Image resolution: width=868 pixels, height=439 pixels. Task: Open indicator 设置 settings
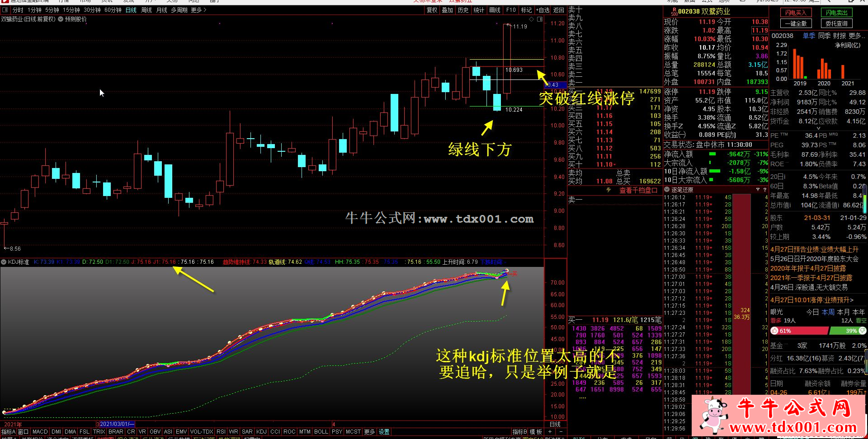click(x=384, y=432)
